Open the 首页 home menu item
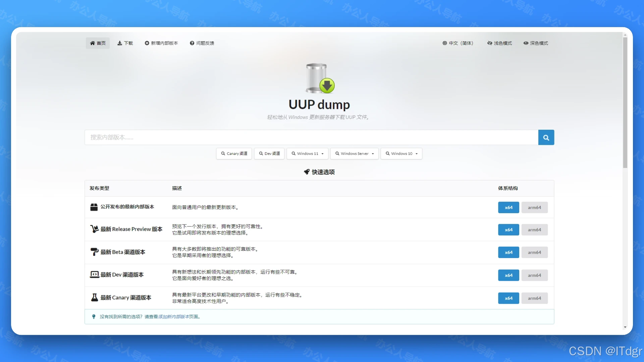The image size is (644, 362). tap(98, 43)
